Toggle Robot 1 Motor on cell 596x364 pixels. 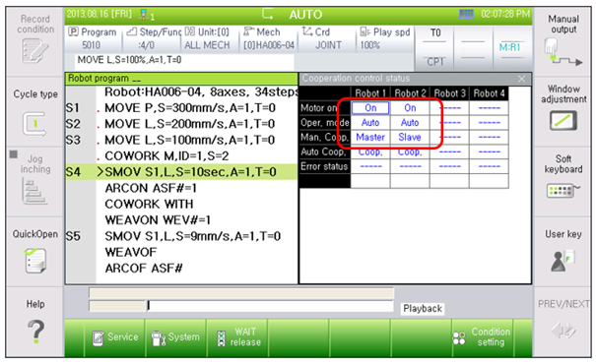370,108
